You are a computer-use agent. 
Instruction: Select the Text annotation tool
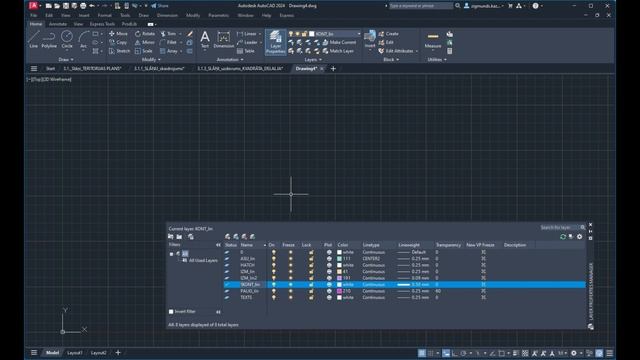pos(205,40)
